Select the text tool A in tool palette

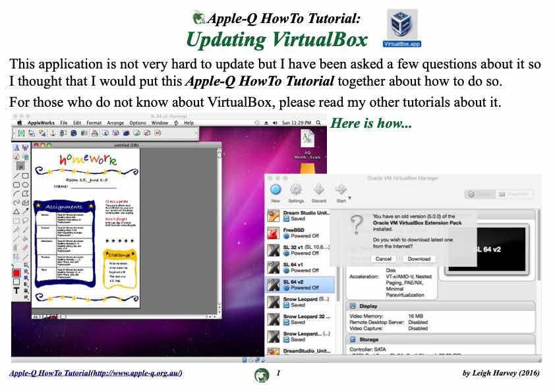(16, 147)
